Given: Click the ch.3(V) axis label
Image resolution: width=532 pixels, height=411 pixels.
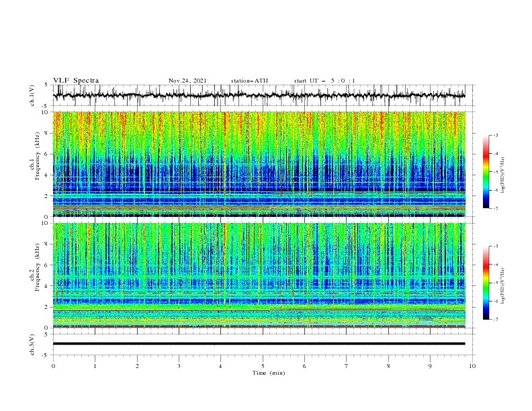Looking at the screenshot, I should [32, 345].
